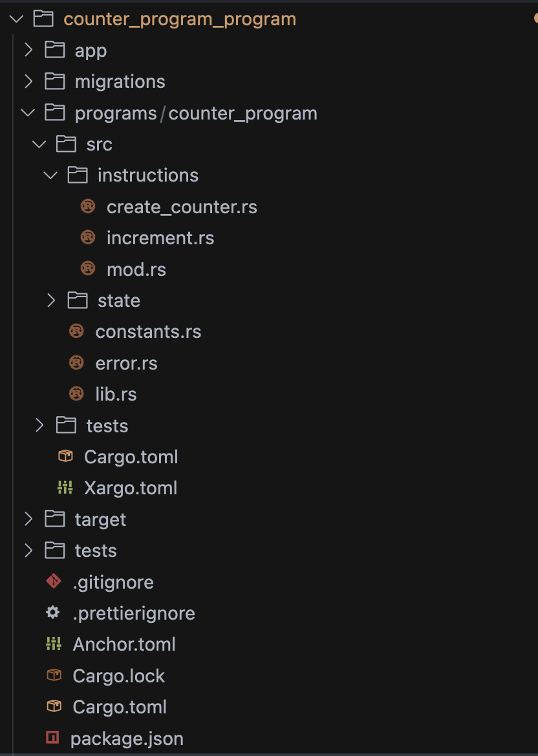This screenshot has width=538, height=756.
Task: Click the gear icon beside .prettierignore
Action: click(x=54, y=613)
